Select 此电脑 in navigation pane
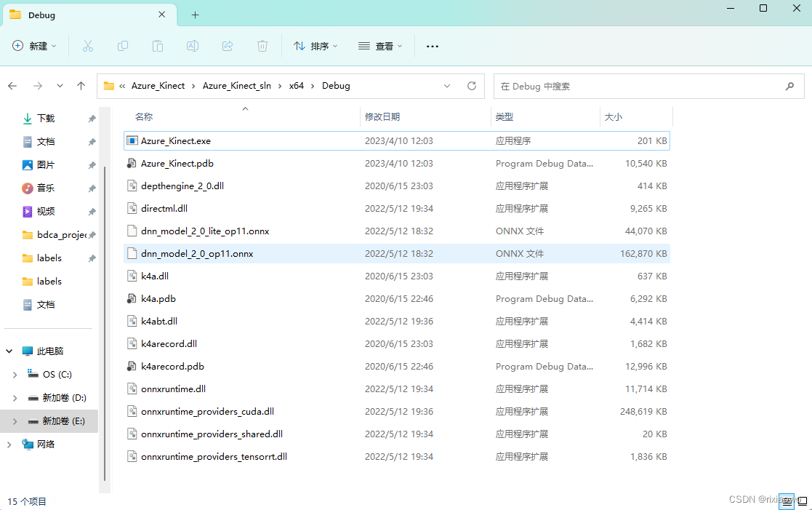The image size is (812, 510). (50, 351)
